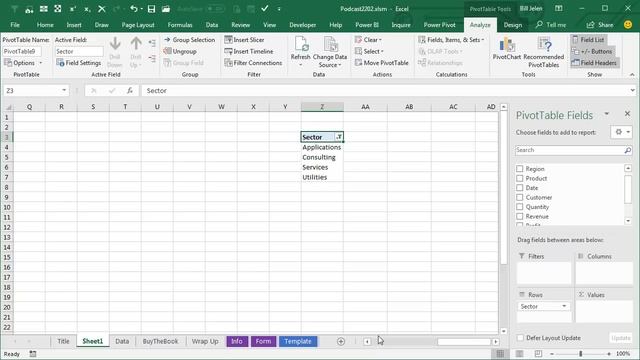Open the Sector filter dropdown in cell Z3
The image size is (640, 360).
338,137
